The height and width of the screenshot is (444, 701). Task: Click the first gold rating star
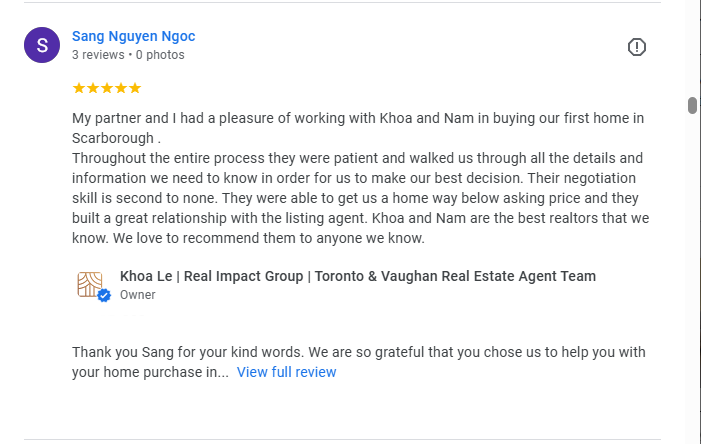(79, 88)
